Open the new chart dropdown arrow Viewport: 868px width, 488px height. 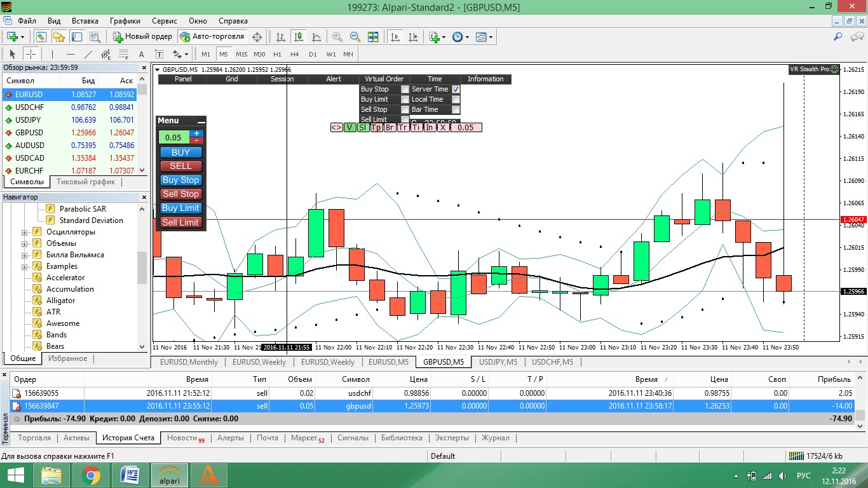24,37
